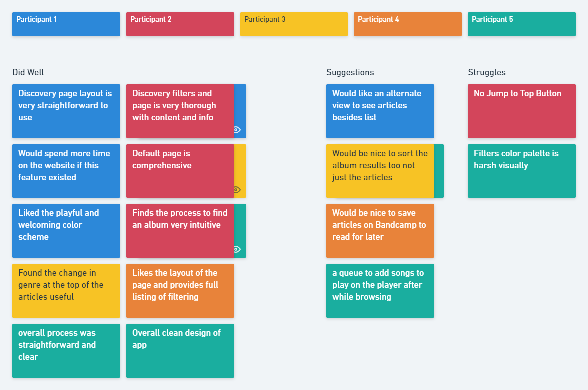The width and height of the screenshot is (588, 390).
Task: Click the Struggles column heading
Action: (x=487, y=72)
